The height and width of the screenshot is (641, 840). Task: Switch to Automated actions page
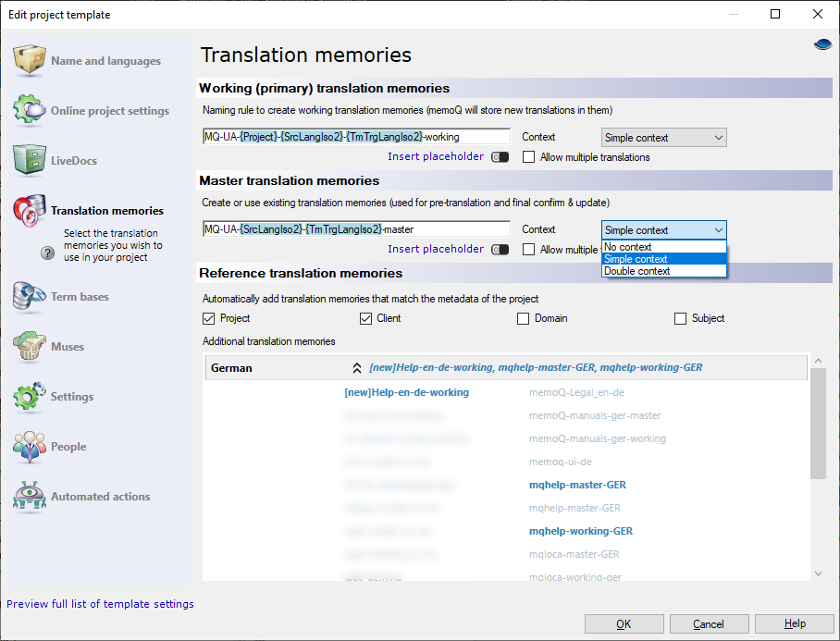(x=100, y=496)
